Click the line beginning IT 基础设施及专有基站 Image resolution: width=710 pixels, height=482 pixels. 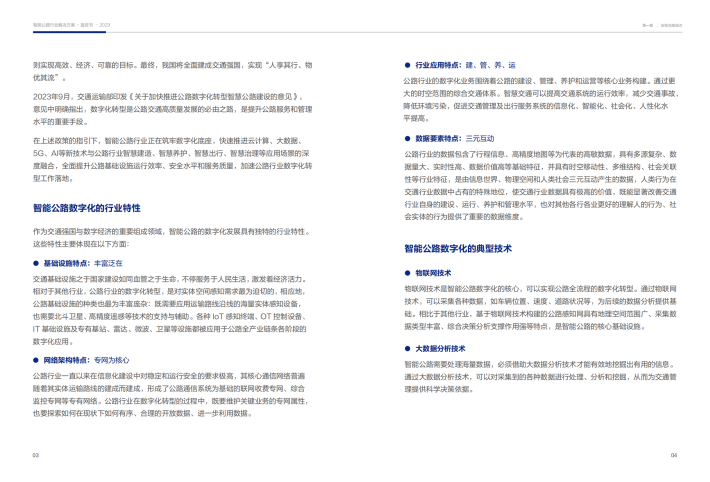tap(169, 329)
